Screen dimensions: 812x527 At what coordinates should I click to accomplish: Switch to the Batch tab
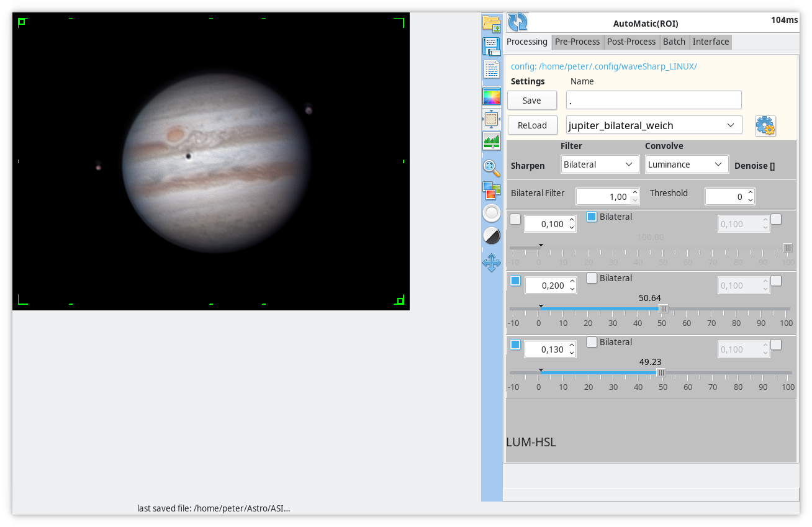pyautogui.click(x=674, y=42)
